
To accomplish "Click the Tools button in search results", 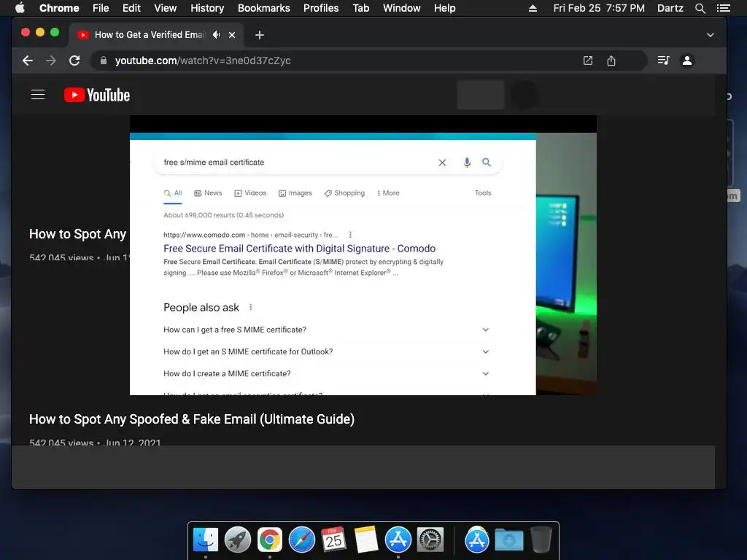I will (x=483, y=192).
